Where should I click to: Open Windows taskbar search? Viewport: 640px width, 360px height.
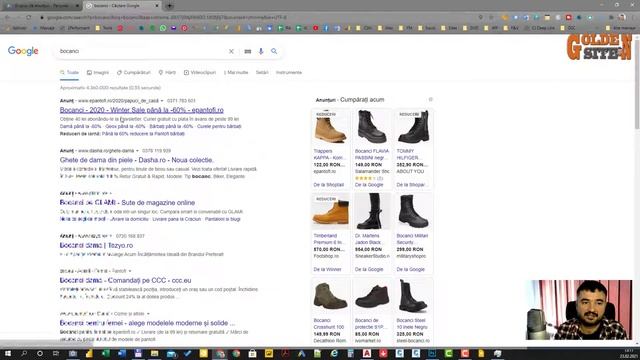24,353
